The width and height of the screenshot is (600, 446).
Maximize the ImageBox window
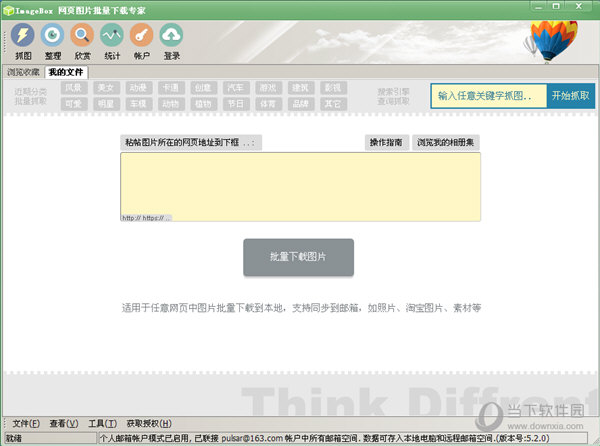point(557,6)
